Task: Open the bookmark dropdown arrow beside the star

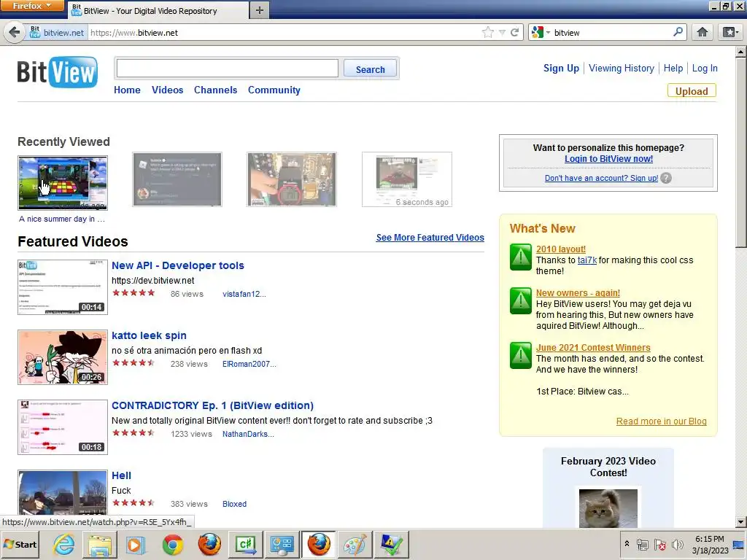Action: coord(502,33)
